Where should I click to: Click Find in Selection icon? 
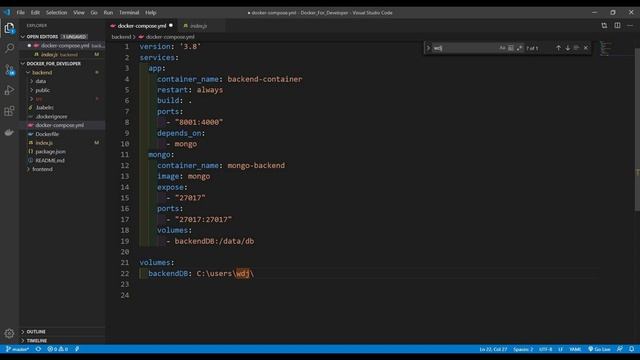[x=576, y=48]
